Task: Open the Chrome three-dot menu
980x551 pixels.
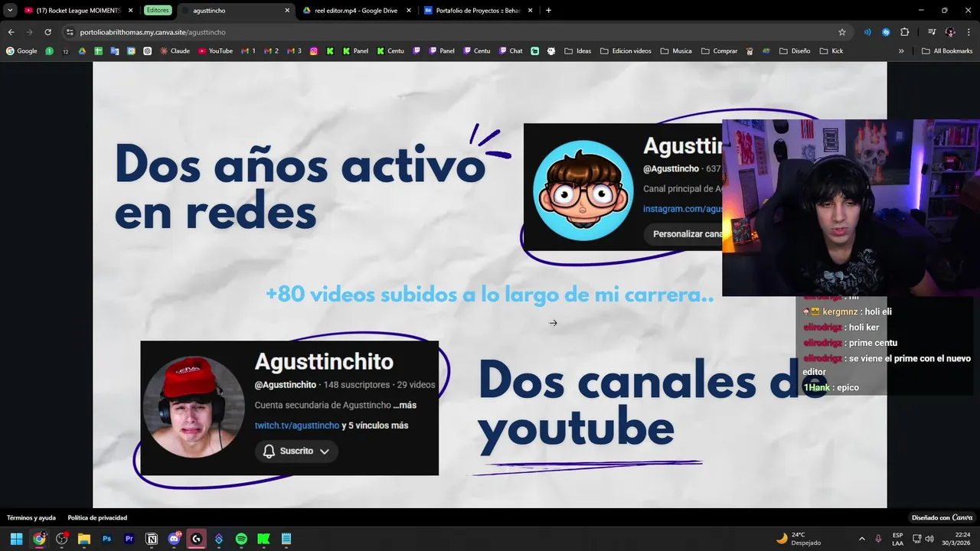Action: click(x=969, y=32)
